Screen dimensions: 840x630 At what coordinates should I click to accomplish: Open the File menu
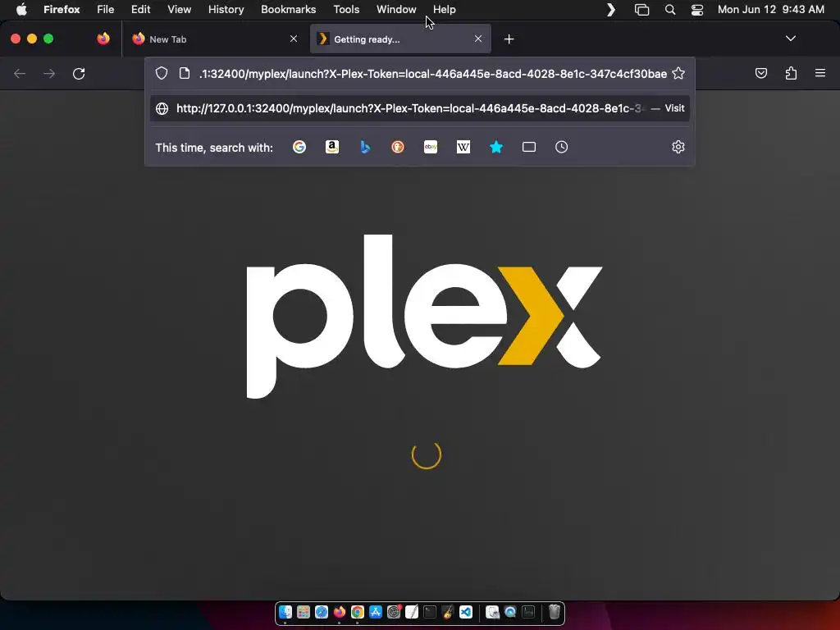(106, 9)
